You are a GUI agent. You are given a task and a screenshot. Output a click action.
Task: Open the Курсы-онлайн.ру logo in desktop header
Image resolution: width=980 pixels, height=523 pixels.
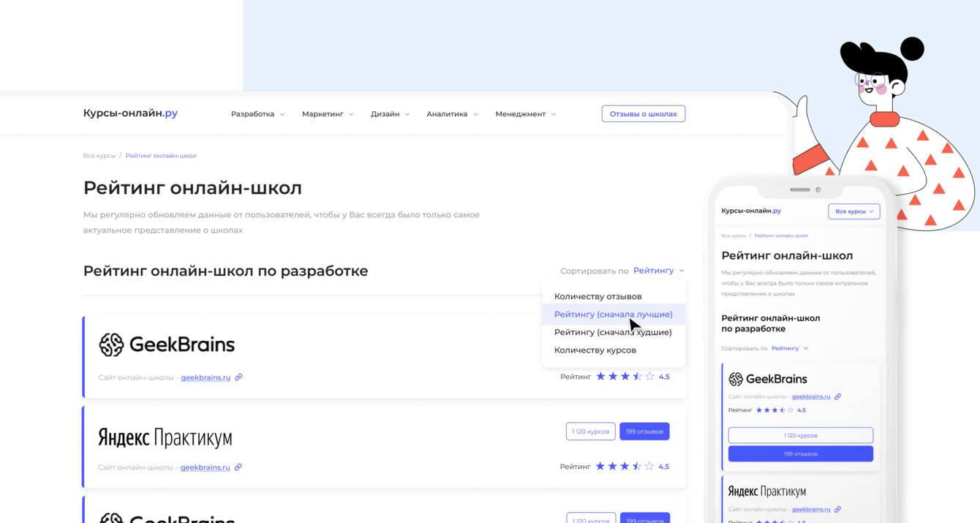pyautogui.click(x=130, y=113)
